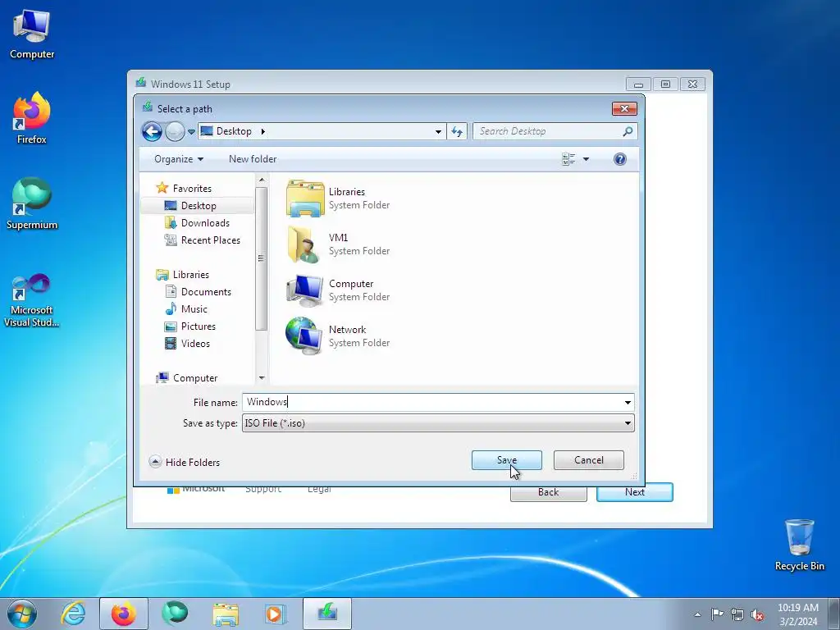Open Pictures library
Image resolution: width=840 pixels, height=630 pixels.
pos(199,326)
